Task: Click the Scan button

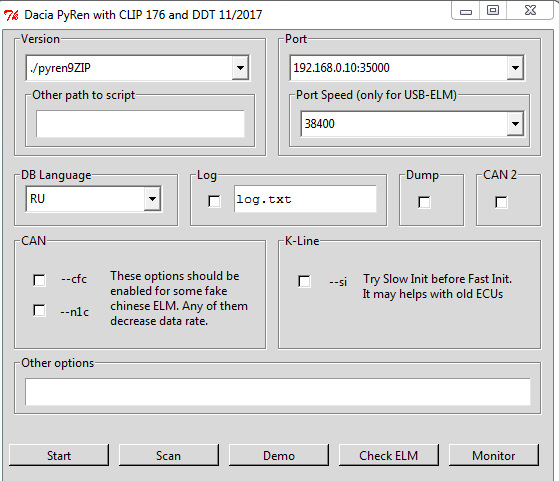Action: [x=169, y=455]
